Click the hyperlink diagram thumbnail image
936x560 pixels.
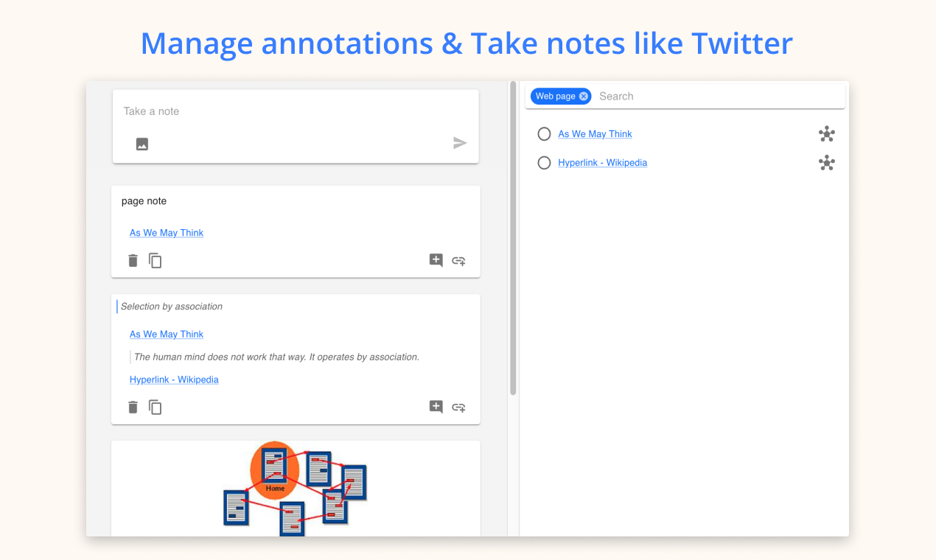coord(296,488)
